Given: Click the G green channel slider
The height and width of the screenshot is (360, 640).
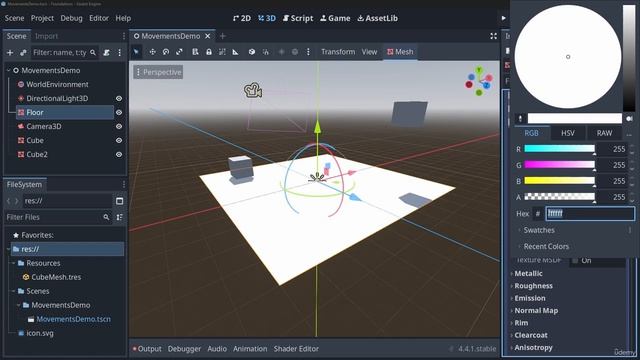Looking at the screenshot, I should pyautogui.click(x=559, y=165).
